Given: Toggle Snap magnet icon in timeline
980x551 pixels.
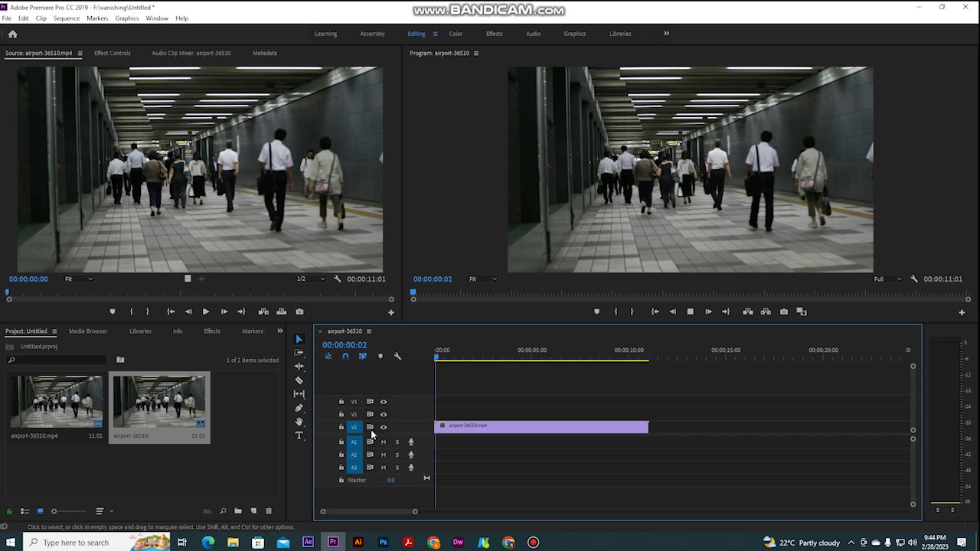Looking at the screenshot, I should point(345,357).
